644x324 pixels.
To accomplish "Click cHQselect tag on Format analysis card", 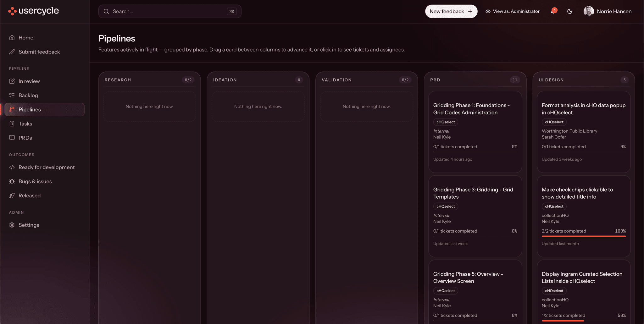I will tap(554, 122).
